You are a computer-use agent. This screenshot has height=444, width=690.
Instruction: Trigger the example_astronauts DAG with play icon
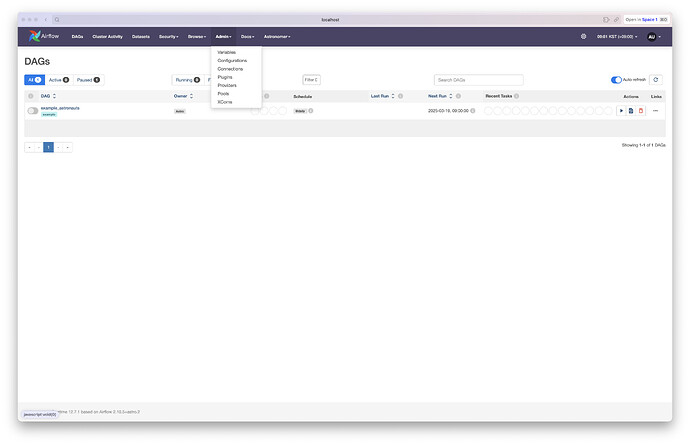(621, 111)
